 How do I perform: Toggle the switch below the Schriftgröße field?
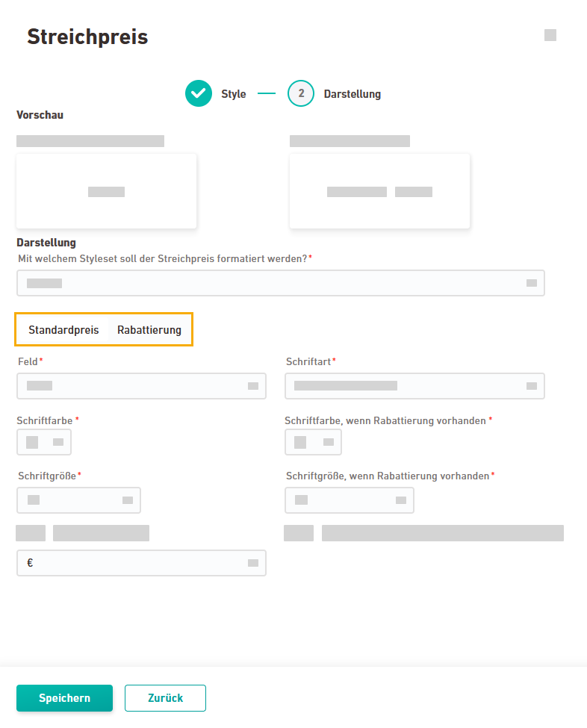pyautogui.click(x=31, y=532)
